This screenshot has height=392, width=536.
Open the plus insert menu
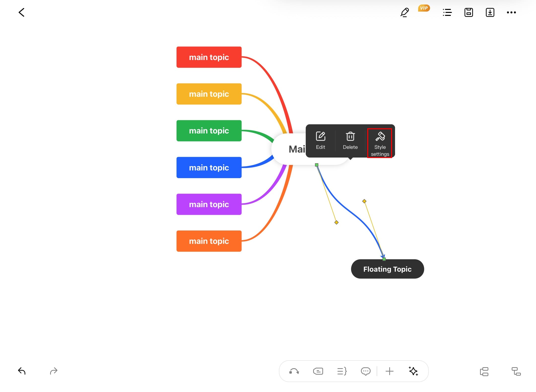pos(389,371)
